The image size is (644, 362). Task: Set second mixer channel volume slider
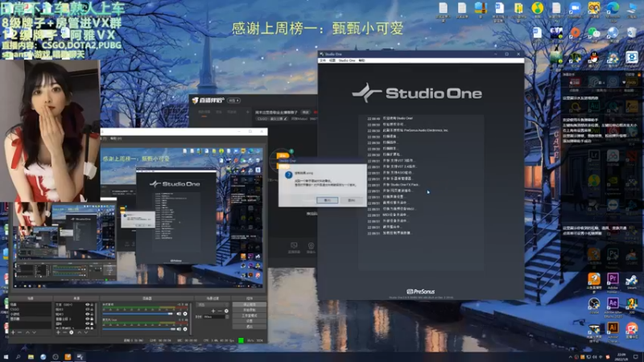(x=138, y=329)
